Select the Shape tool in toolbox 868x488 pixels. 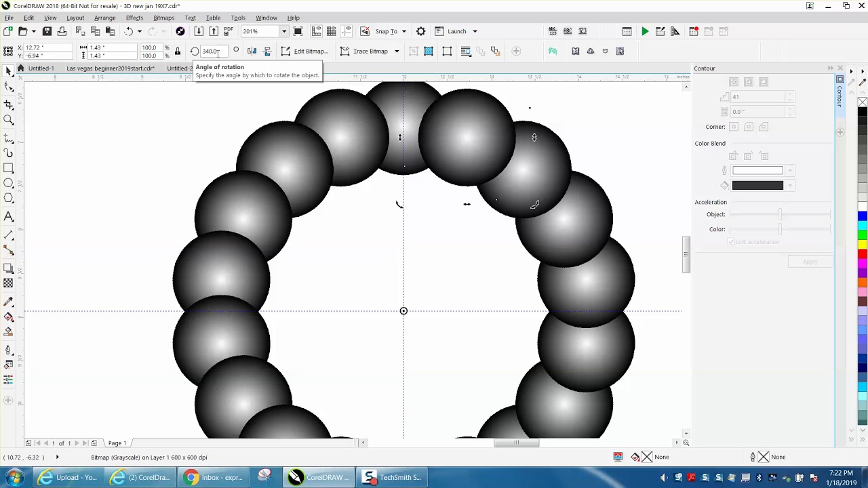[x=8, y=87]
